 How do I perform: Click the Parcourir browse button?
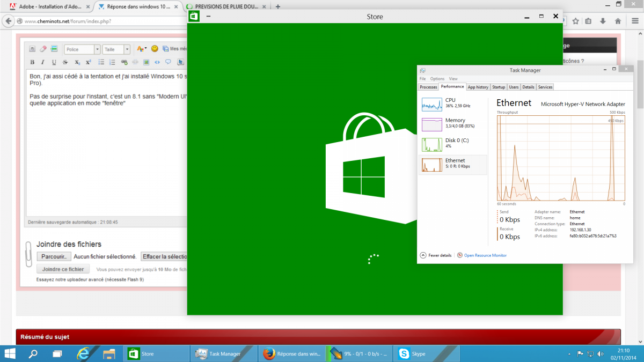(x=54, y=256)
